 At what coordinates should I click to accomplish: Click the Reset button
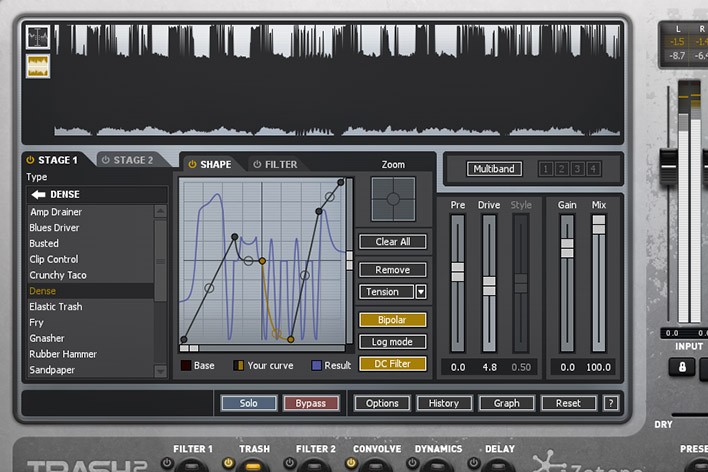tap(568, 403)
